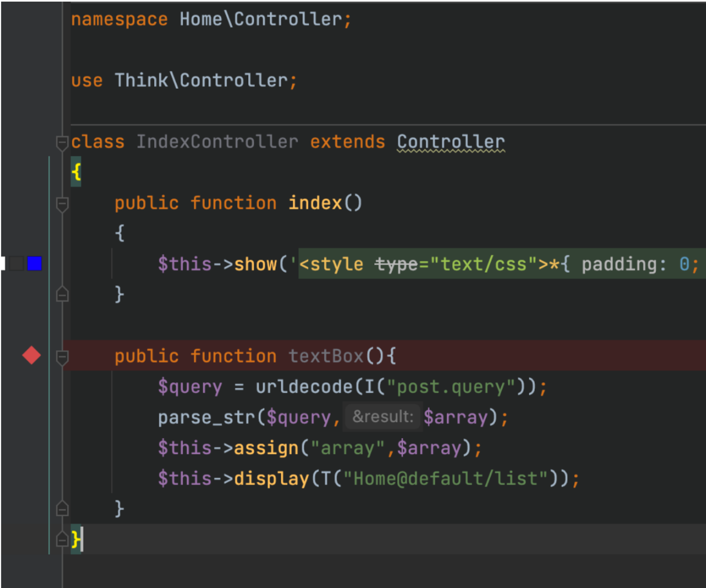The width and height of the screenshot is (706, 588).
Task: Click the underlined Controller class name
Action: pyautogui.click(x=451, y=142)
